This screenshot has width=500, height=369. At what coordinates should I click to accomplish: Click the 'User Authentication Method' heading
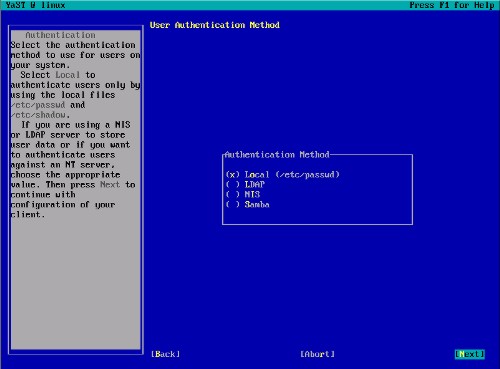(x=215, y=25)
